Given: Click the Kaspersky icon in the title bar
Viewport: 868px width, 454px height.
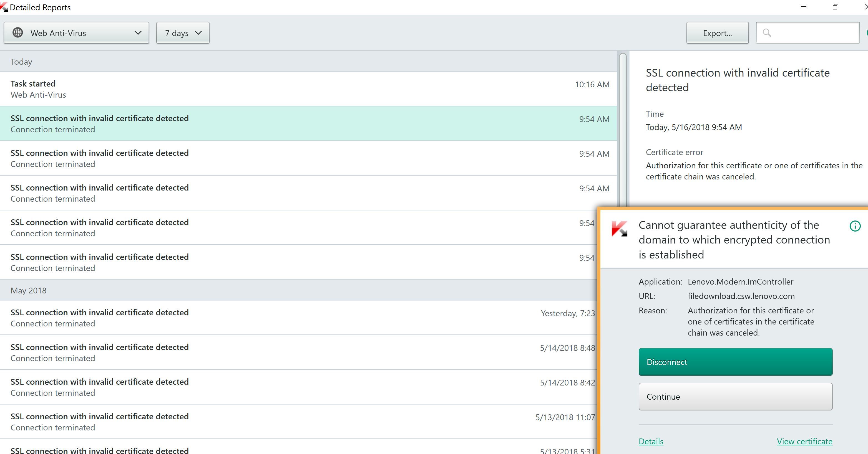Looking at the screenshot, I should point(4,7).
